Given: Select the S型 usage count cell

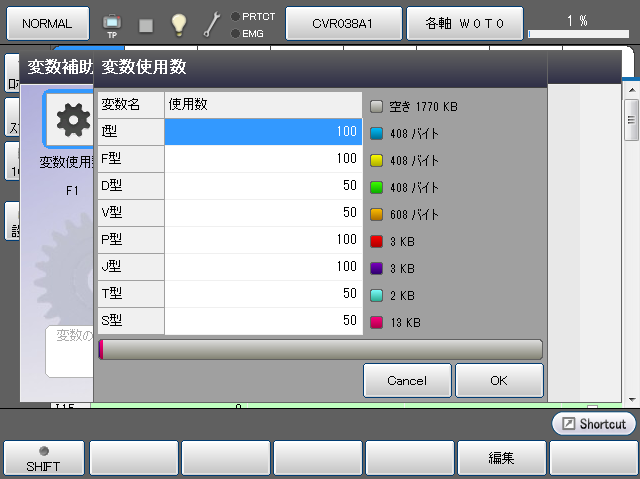Looking at the screenshot, I should pos(263,321).
